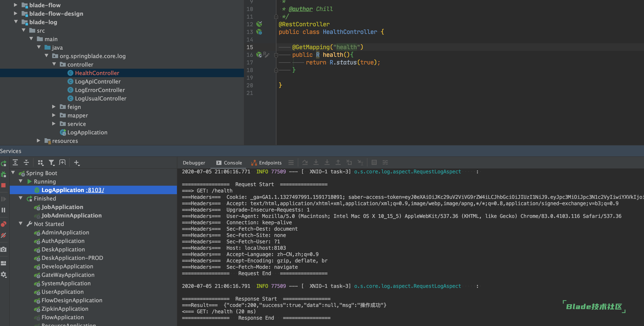Click the Trace Current Stream Chain icon
This screenshot has height=326, width=644.
[x=385, y=163]
